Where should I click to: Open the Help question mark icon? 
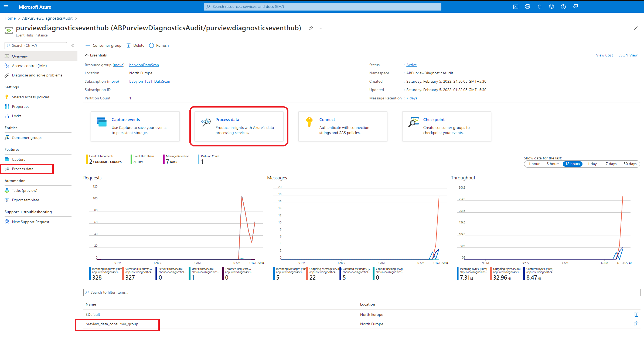pyautogui.click(x=563, y=7)
